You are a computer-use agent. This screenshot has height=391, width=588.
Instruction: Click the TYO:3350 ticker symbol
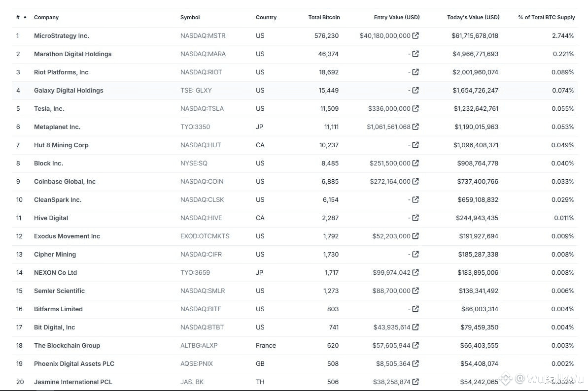[x=195, y=127]
